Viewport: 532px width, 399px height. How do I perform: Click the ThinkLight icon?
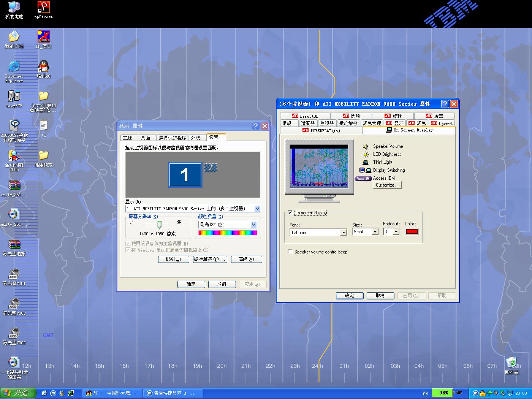365,163
